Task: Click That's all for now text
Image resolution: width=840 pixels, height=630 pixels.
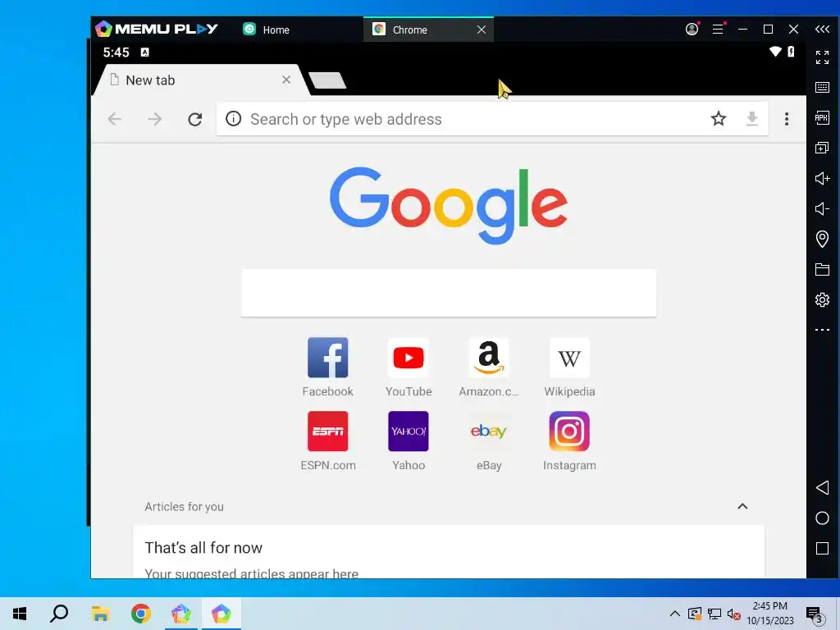Action: [x=203, y=547]
